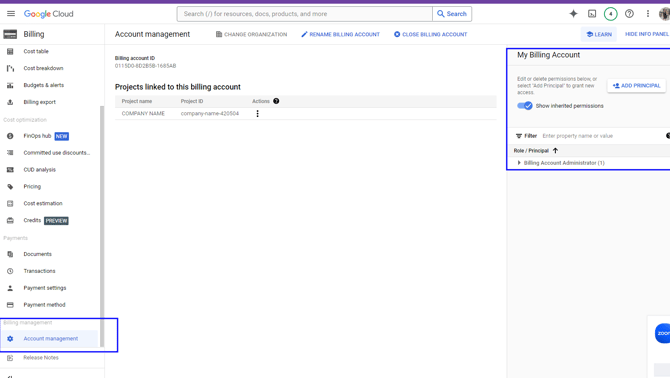Image resolution: width=670 pixels, height=378 pixels.
Task: Click RENAME BILLING ACCOUNT button
Action: coord(340,34)
